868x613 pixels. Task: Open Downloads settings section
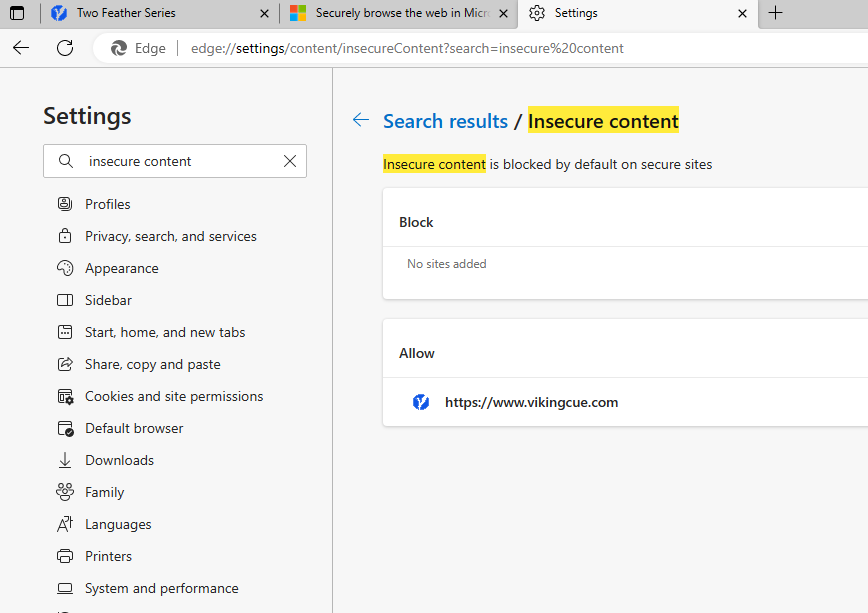click(x=119, y=460)
